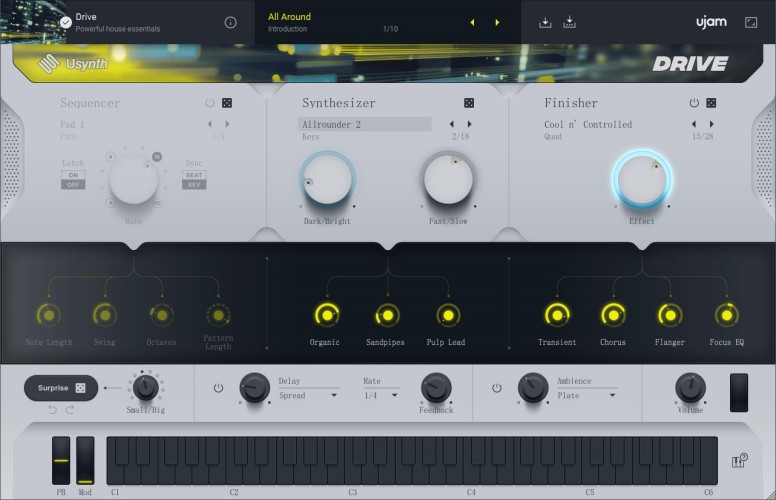Image resolution: width=776 pixels, height=500 pixels.
Task: Set Latch to OFF
Action: [x=73, y=185]
